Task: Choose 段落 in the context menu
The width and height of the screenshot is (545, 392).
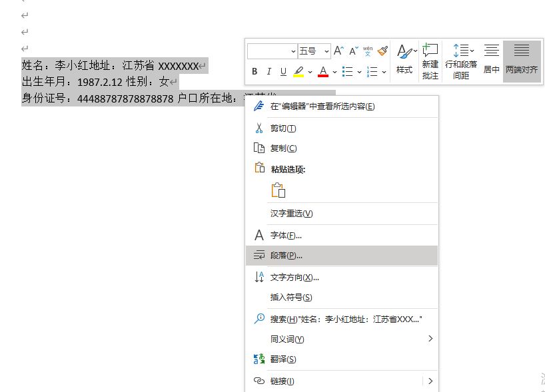Action: pyautogui.click(x=285, y=256)
